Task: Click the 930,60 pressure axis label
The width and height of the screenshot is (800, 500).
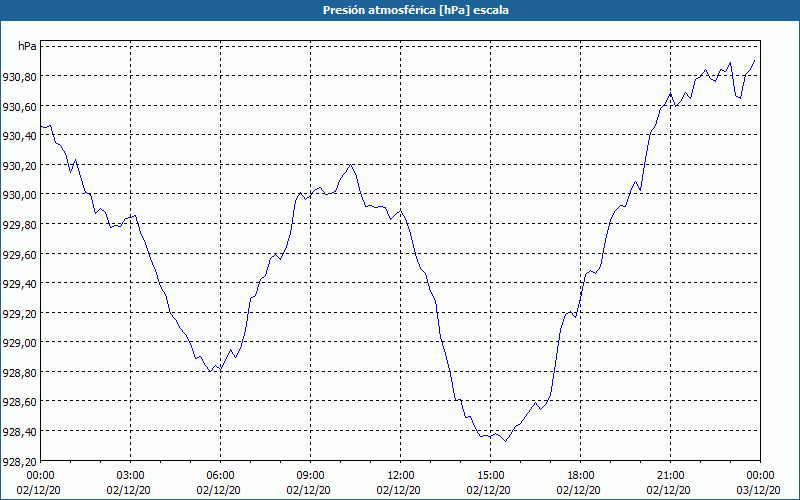Action: 19,107
